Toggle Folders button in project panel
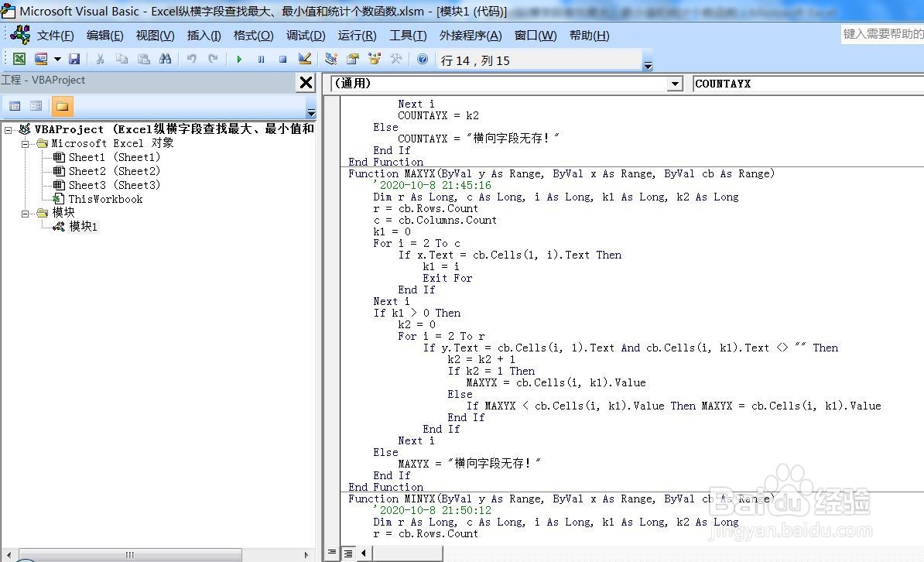Viewport: 924px width, 562px height. [x=63, y=106]
